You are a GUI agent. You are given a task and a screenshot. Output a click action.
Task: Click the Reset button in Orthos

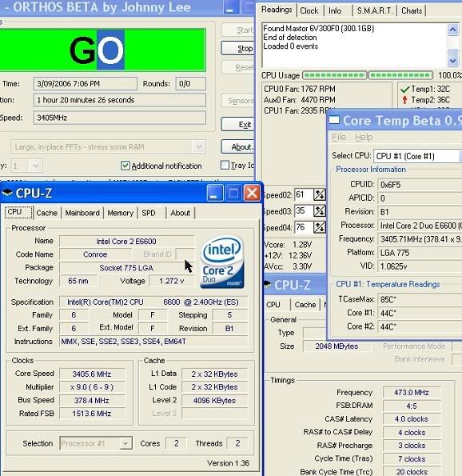coord(238,67)
